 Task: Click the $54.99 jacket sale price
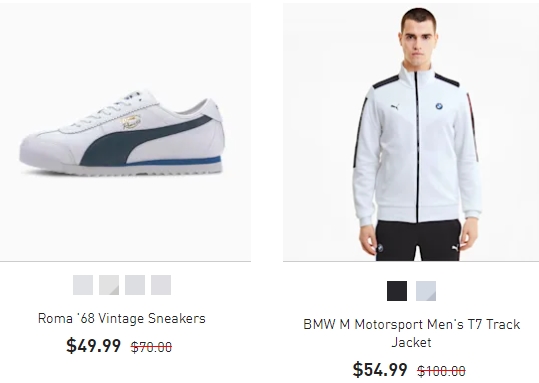pyautogui.click(x=380, y=369)
